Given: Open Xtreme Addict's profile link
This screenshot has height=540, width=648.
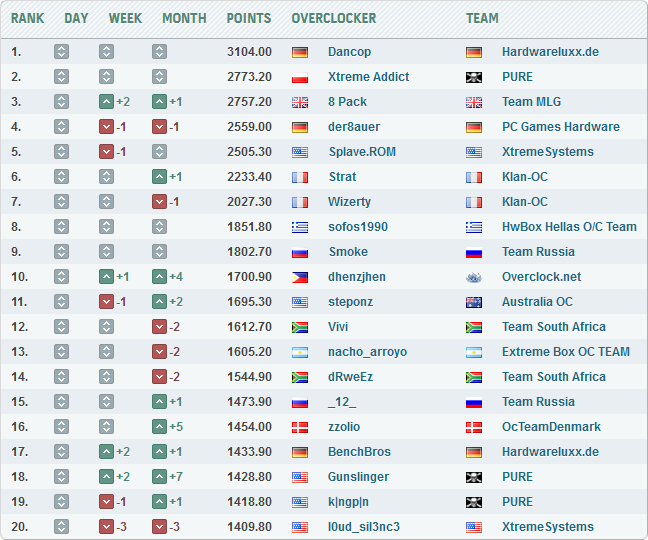Looking at the screenshot, I should coord(368,77).
